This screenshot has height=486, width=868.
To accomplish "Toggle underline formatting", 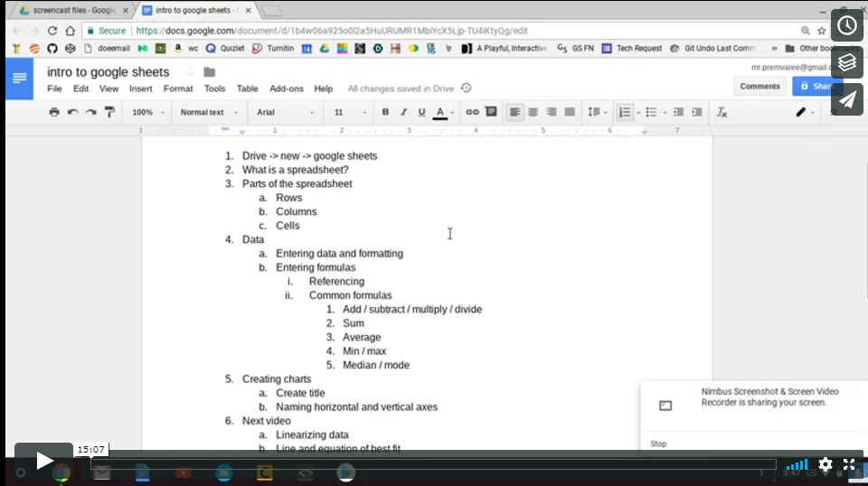I will click(421, 112).
